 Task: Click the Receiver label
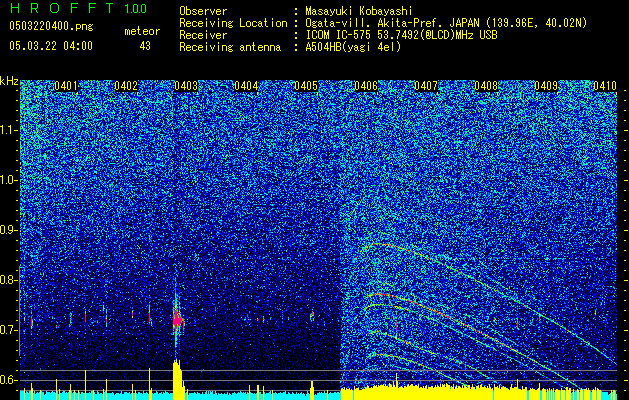click(203, 35)
